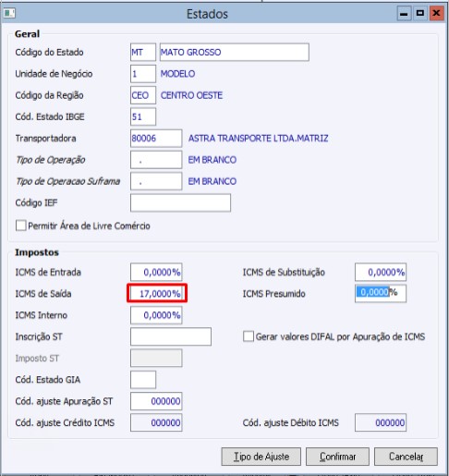This screenshot has width=449, height=476.
Task: Open the Tipo de Ajuste button
Action: (x=261, y=457)
